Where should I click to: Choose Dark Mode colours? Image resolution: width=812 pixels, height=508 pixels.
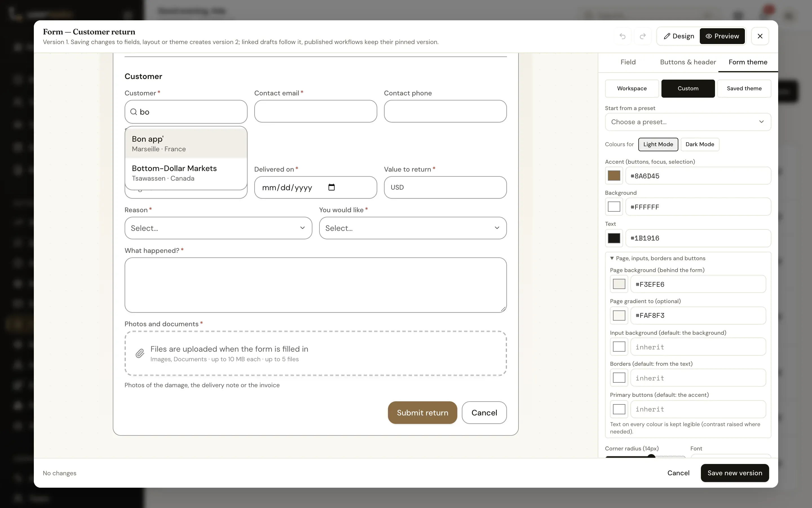click(700, 144)
